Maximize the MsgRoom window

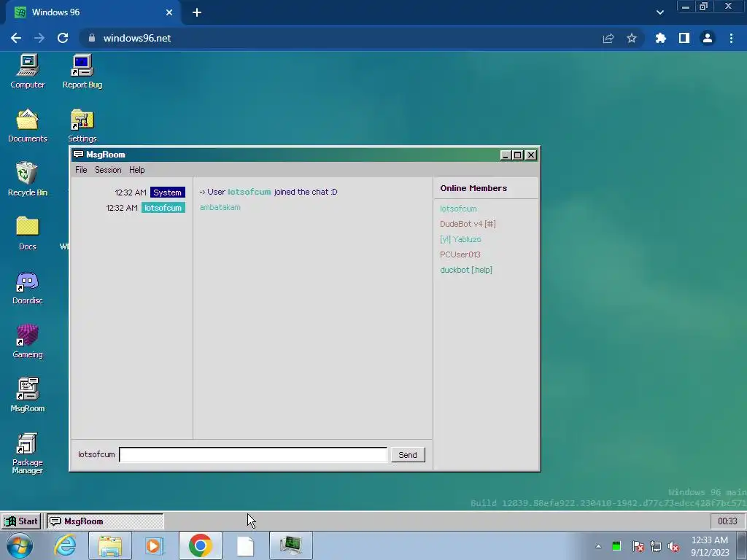click(x=518, y=155)
